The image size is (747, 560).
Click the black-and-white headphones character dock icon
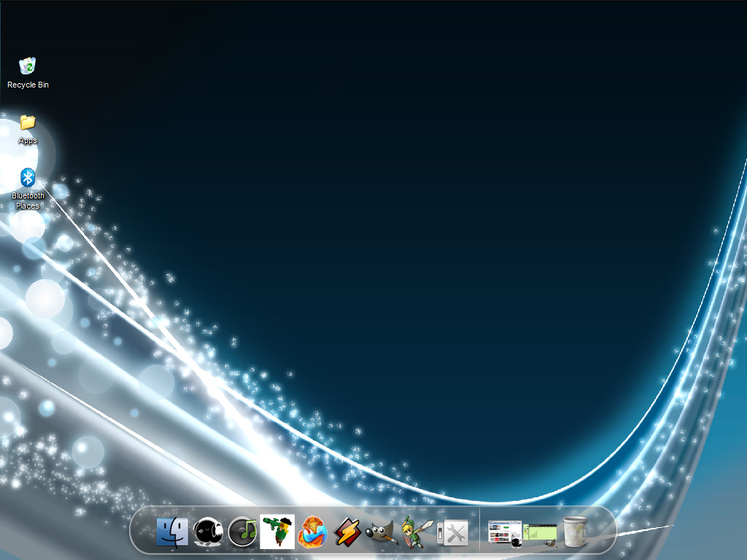(x=207, y=532)
